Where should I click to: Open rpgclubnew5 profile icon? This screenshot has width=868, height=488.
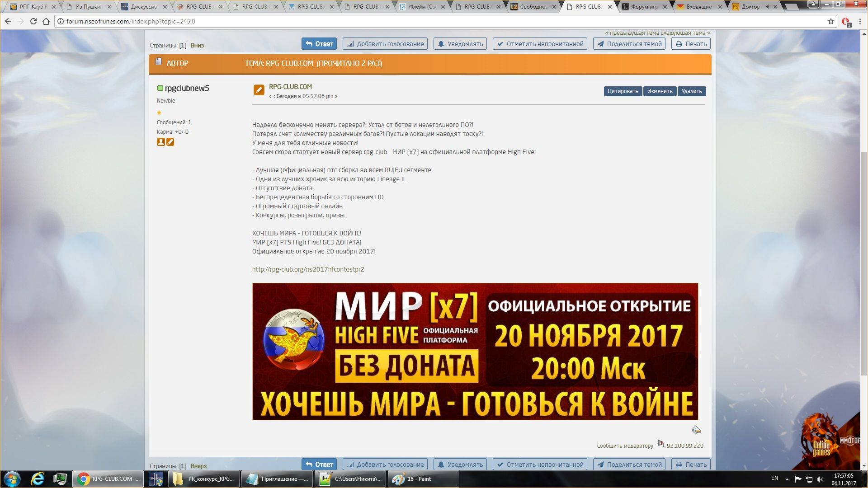point(160,142)
